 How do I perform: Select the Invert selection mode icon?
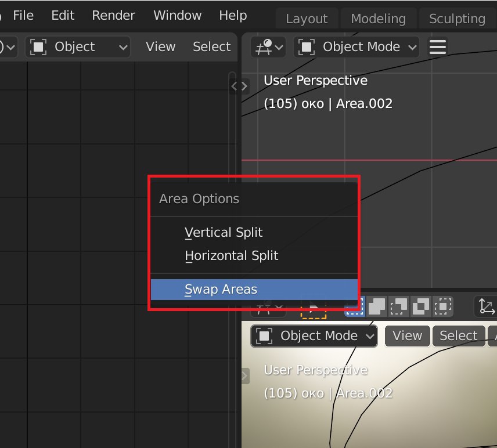pyautogui.click(x=420, y=306)
